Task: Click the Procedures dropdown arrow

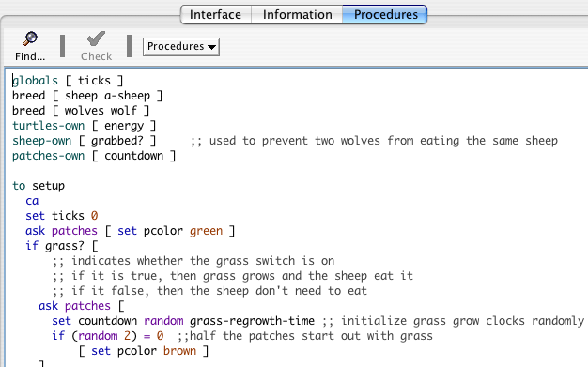Action: click(x=212, y=47)
